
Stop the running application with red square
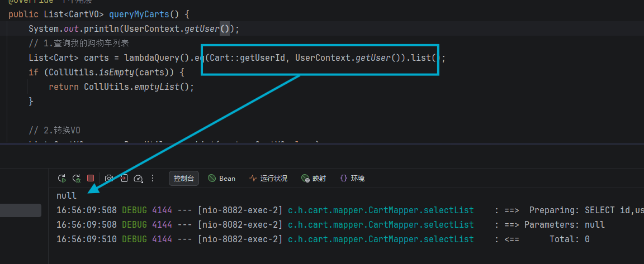(x=91, y=178)
